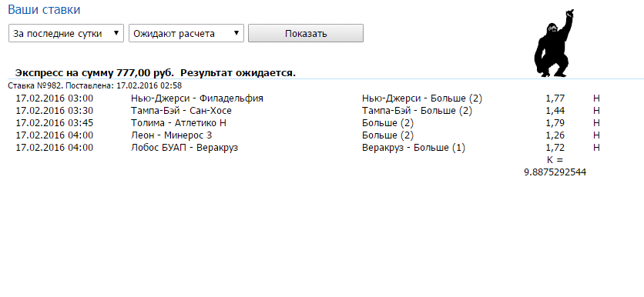Screen dimensions: 644x297
Task: Open the 'За последние сутки' period dropdown
Action: [x=66, y=33]
